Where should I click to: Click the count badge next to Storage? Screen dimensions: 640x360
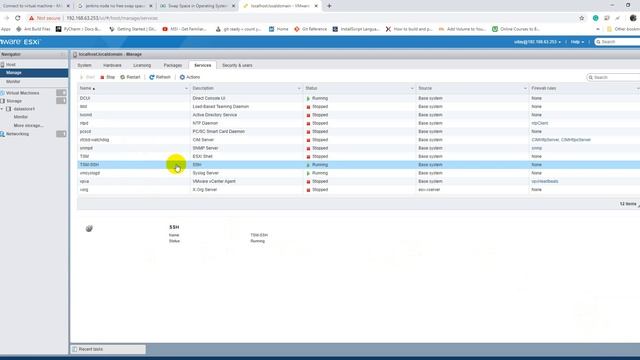[61, 101]
